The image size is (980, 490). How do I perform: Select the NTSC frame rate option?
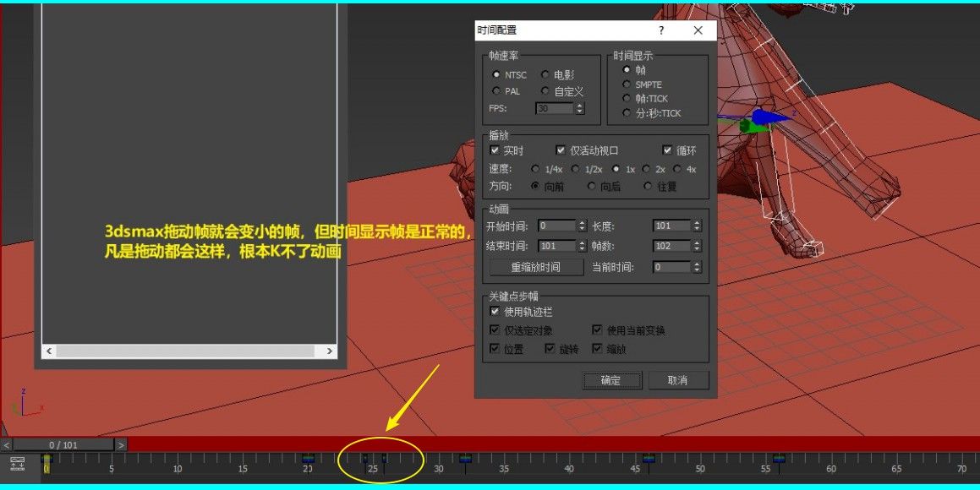496,74
